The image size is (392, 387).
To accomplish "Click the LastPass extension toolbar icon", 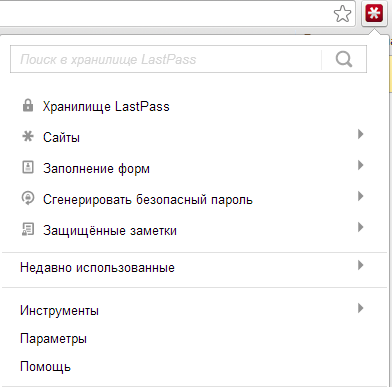I will pyautogui.click(x=374, y=14).
